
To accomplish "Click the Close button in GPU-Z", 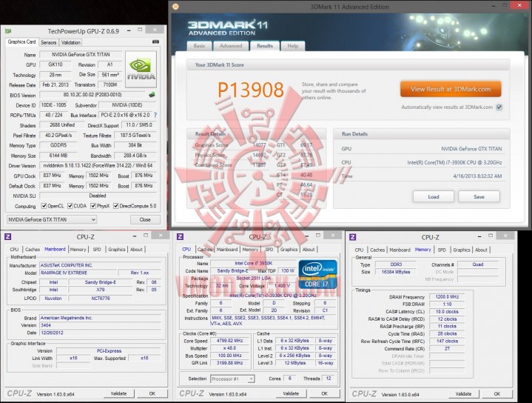I will click(145, 220).
